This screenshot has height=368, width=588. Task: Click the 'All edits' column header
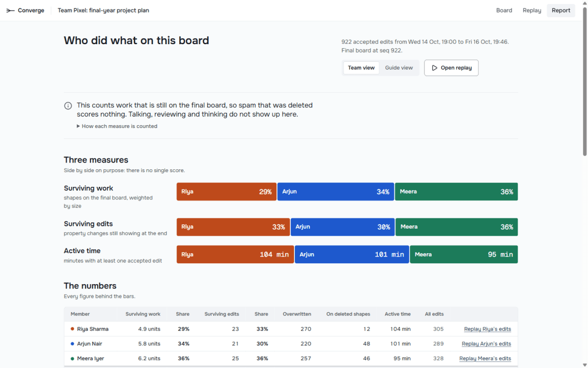coord(434,314)
